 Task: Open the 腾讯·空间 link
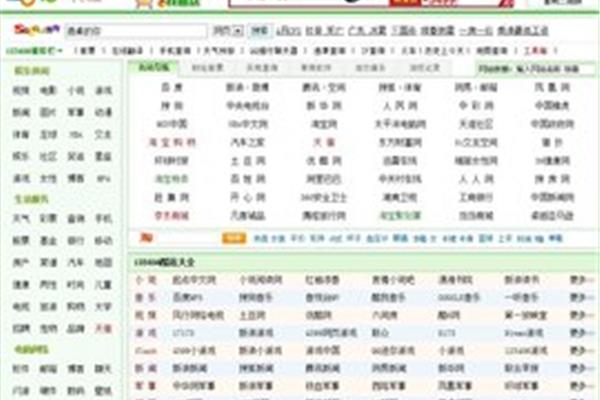coord(324,87)
